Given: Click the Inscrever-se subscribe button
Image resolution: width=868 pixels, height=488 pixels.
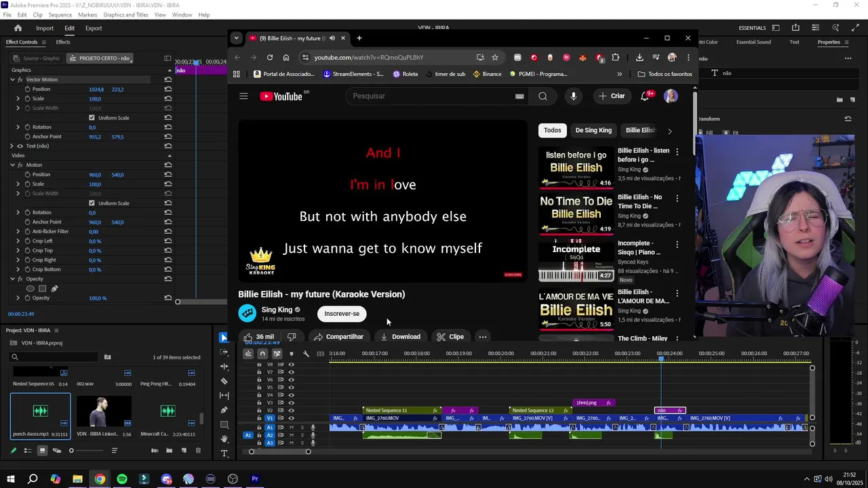Looking at the screenshot, I should pos(342,314).
